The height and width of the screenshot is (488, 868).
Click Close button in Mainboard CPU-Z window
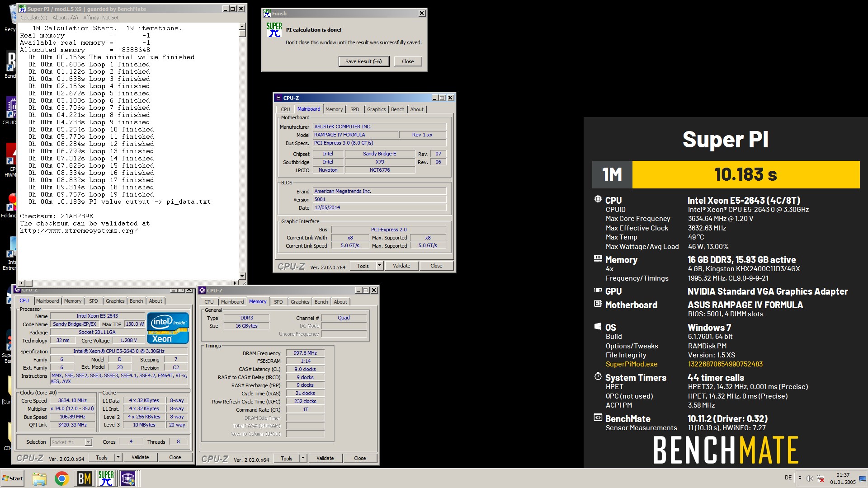pos(436,266)
